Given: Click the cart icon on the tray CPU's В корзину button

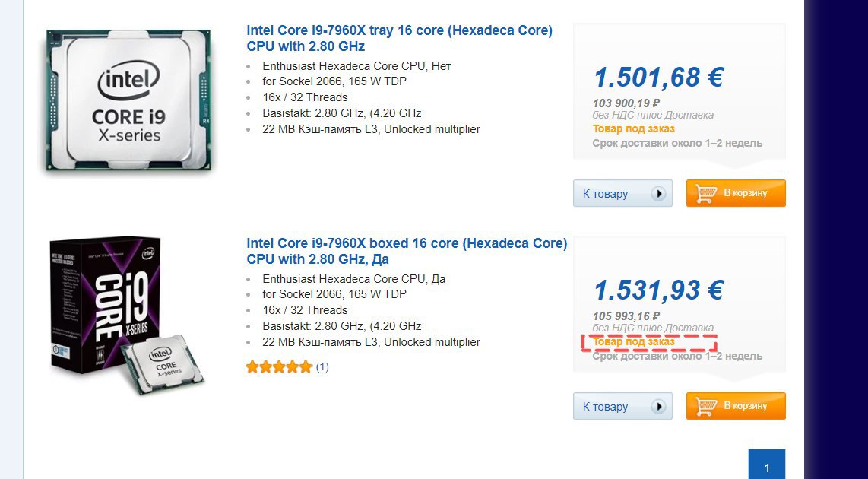Looking at the screenshot, I should pyautogui.click(x=706, y=194).
